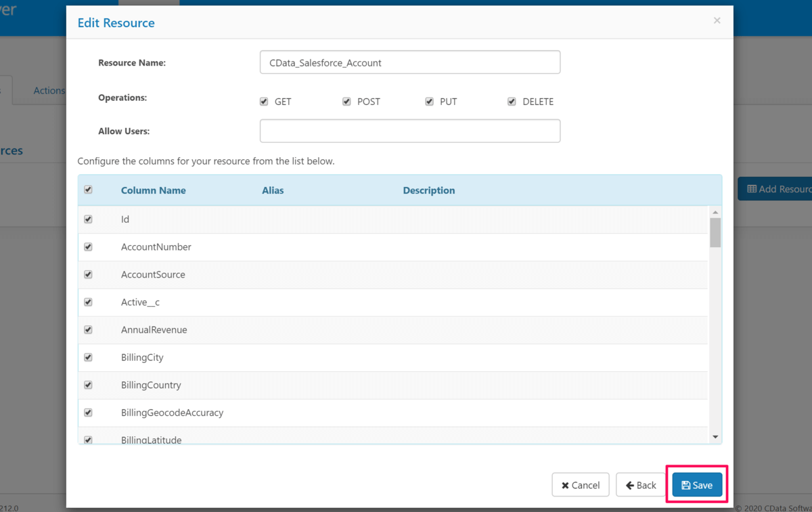Uncheck the POST operation checkbox
The height and width of the screenshot is (512, 812).
[x=346, y=102]
